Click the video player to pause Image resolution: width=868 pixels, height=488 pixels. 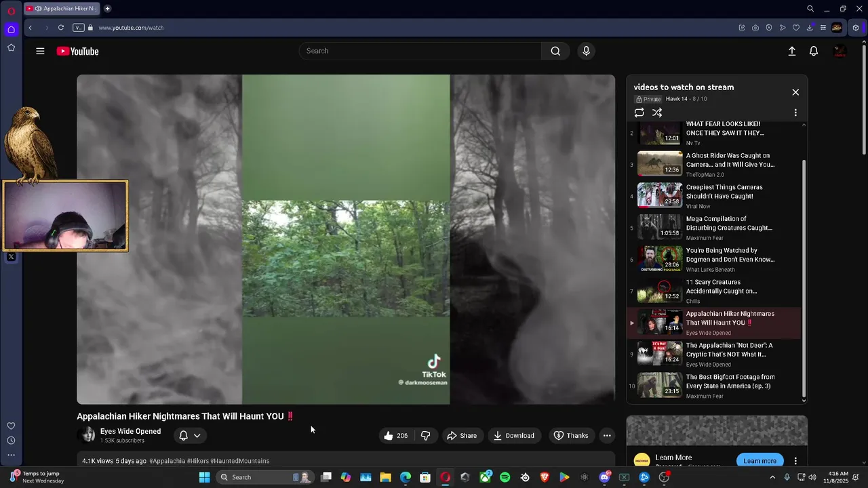click(346, 239)
